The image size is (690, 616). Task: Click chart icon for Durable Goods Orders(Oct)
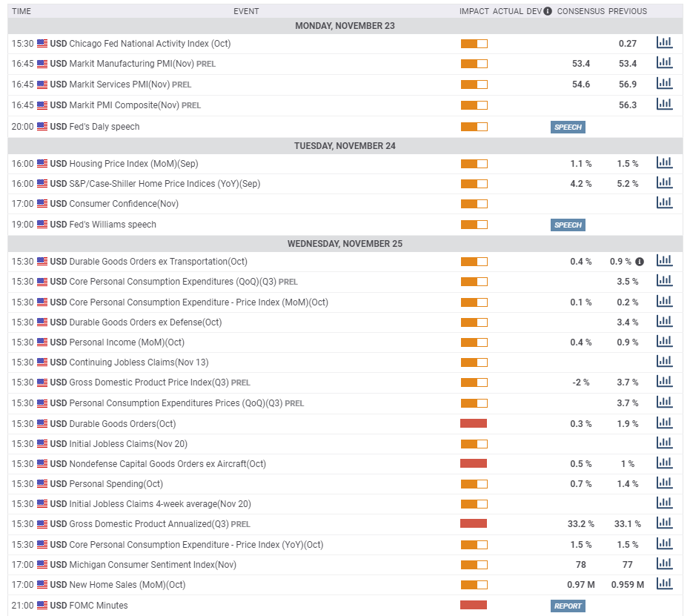pyautogui.click(x=665, y=423)
